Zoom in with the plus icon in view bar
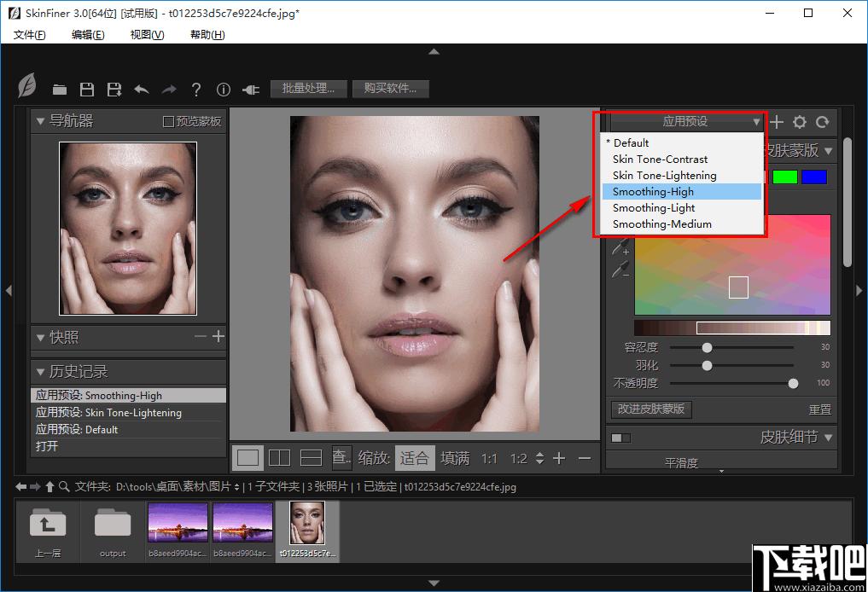This screenshot has height=592, width=868. point(559,458)
